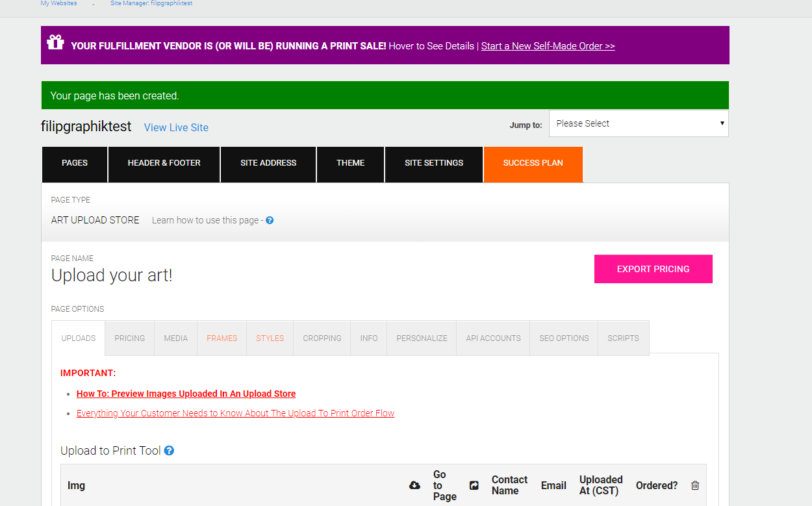The height and width of the screenshot is (506, 812).
Task: Click the gift icon in the purple banner
Action: pos(55,43)
